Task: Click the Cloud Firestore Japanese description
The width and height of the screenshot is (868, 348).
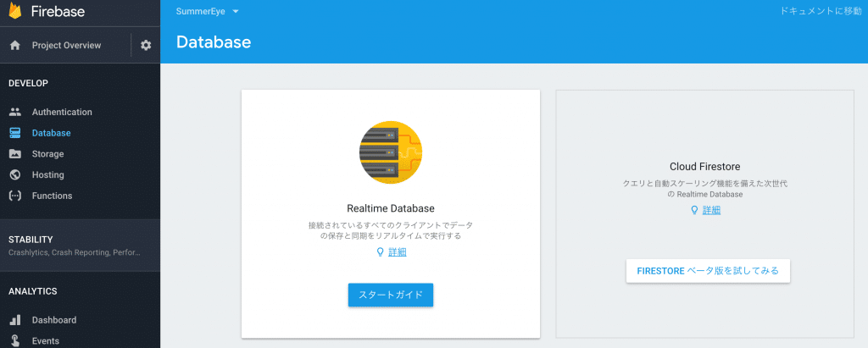Action: point(704,189)
